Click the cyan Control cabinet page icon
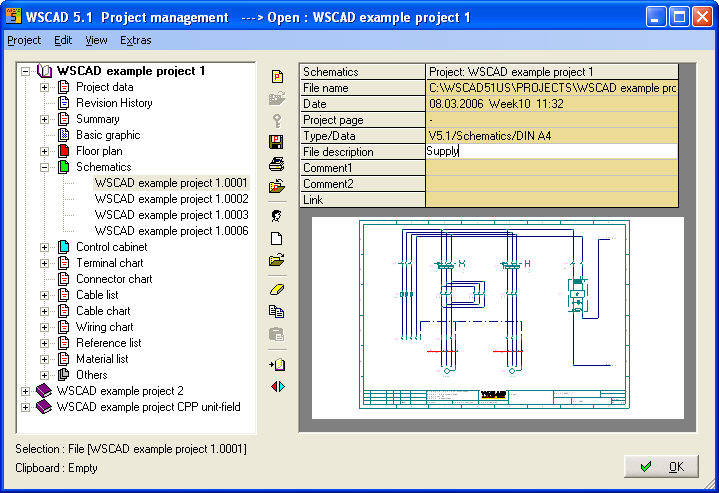 click(64, 247)
